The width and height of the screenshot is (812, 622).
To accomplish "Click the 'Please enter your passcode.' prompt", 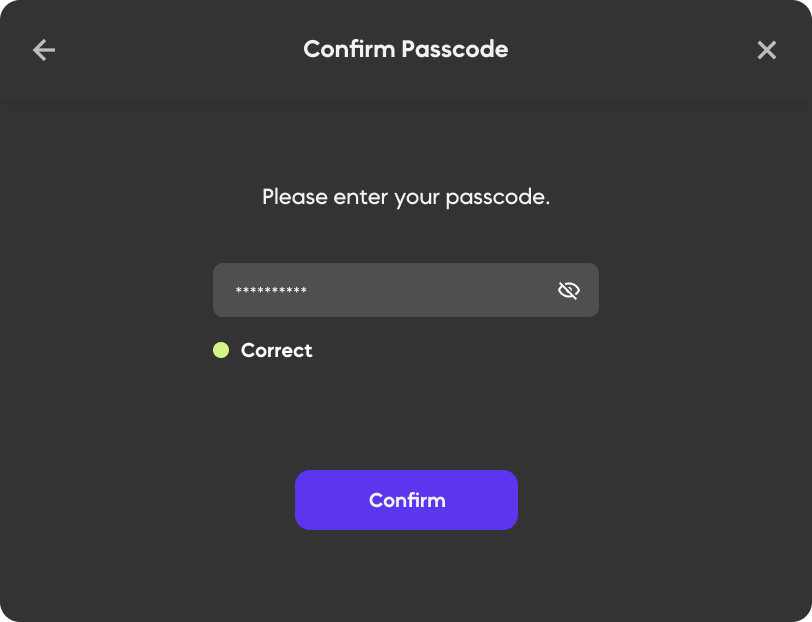I will (406, 197).
